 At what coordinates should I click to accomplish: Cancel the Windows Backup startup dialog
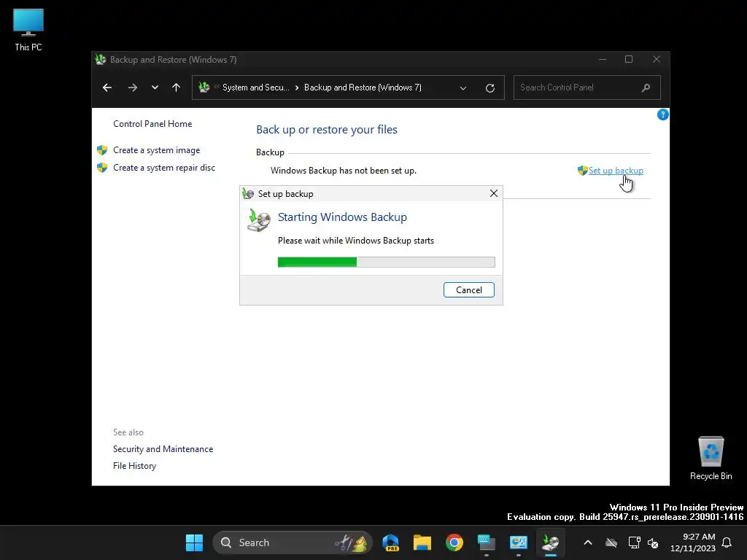(469, 290)
